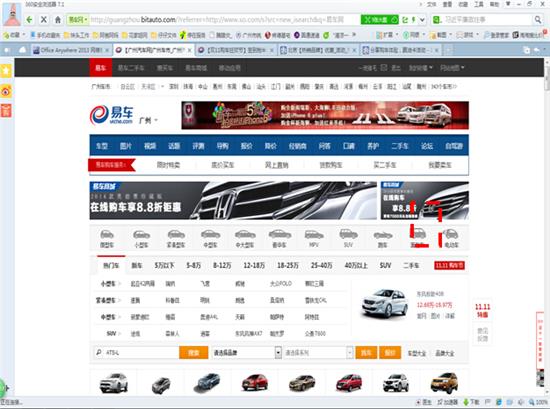Select the 小型车 car-type icon

(141, 238)
